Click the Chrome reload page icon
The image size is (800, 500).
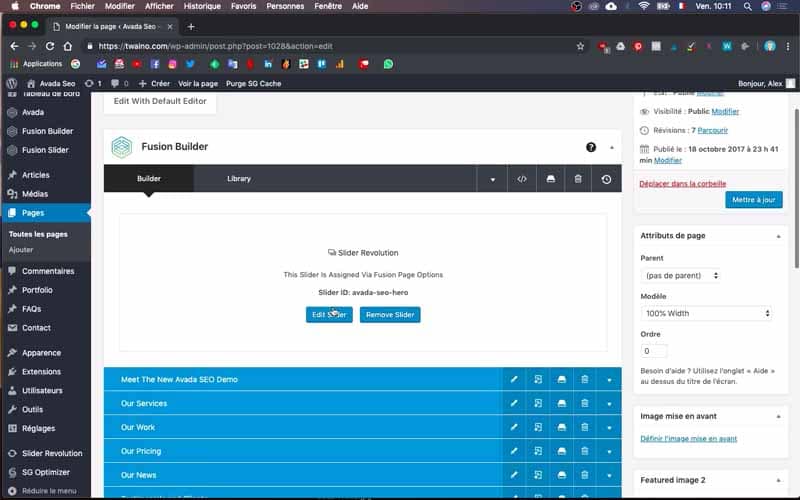click(49, 46)
